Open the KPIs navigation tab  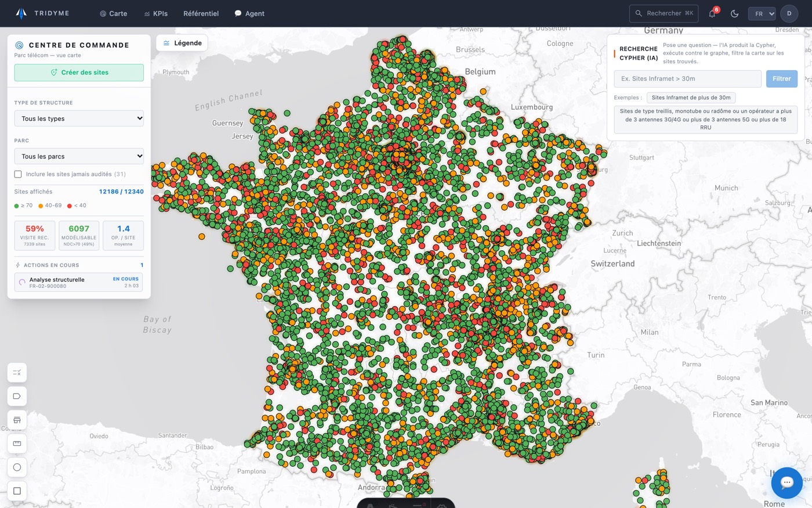(x=156, y=13)
